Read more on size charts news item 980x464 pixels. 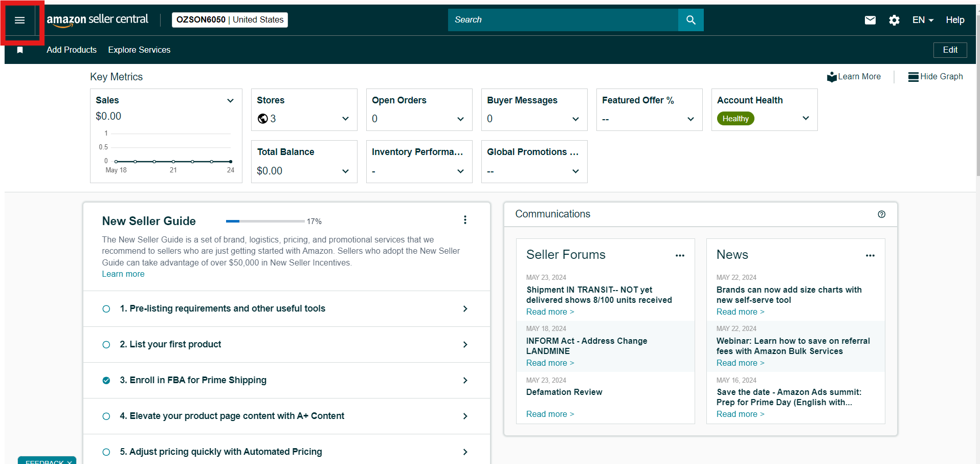pyautogui.click(x=741, y=312)
